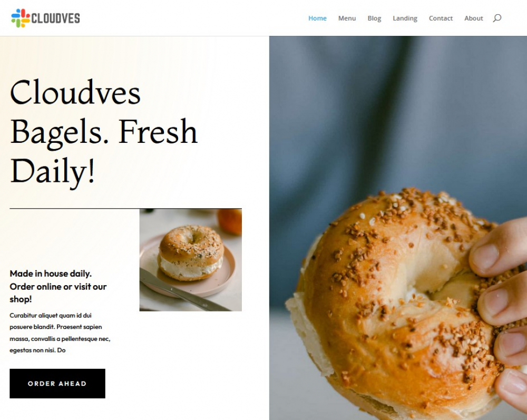Viewport: 527px width, 420px height.
Task: Go to the Home nav item
Action: [317, 18]
